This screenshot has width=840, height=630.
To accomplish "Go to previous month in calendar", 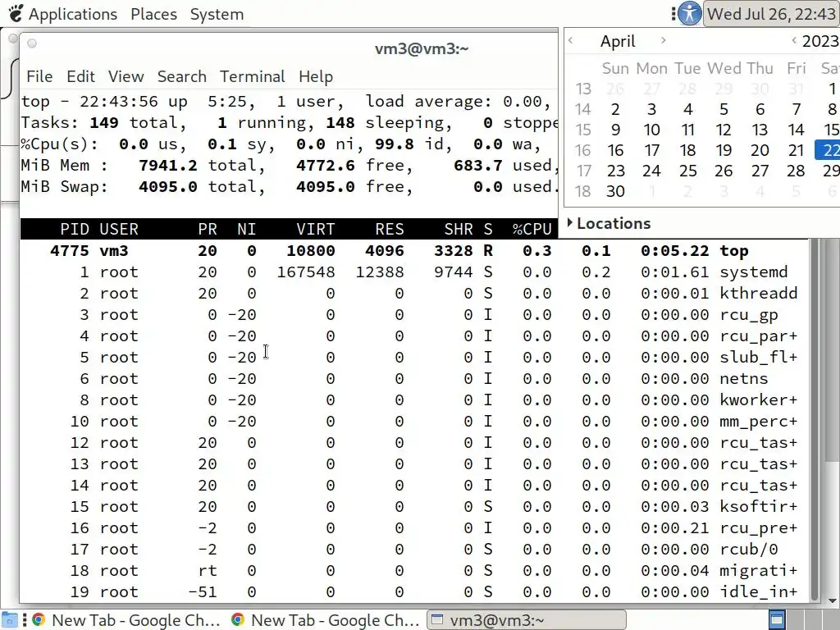I will 571,40.
